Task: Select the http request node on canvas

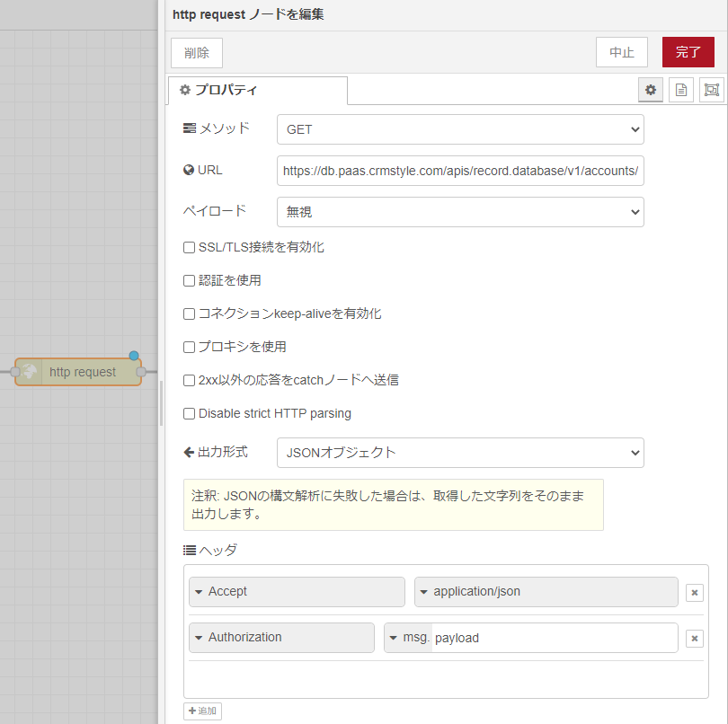Action: (78, 372)
